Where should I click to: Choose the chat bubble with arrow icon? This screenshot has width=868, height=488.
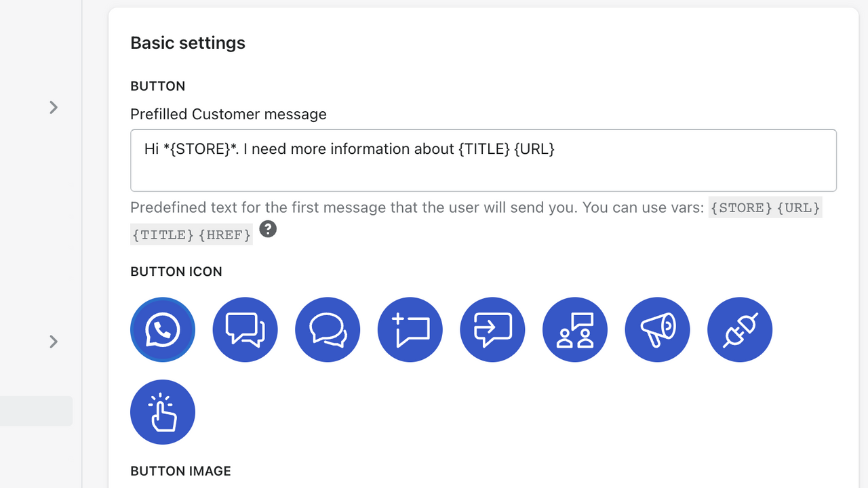point(492,330)
